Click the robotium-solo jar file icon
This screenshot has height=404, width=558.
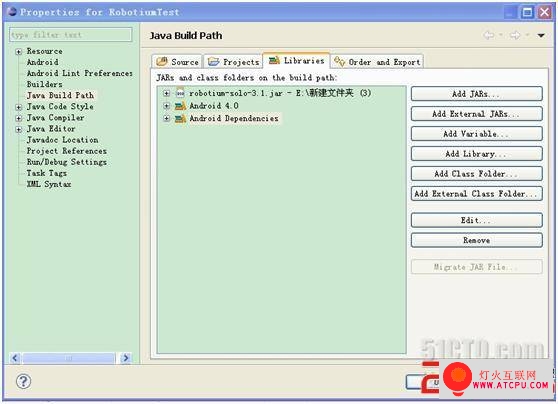click(180, 93)
